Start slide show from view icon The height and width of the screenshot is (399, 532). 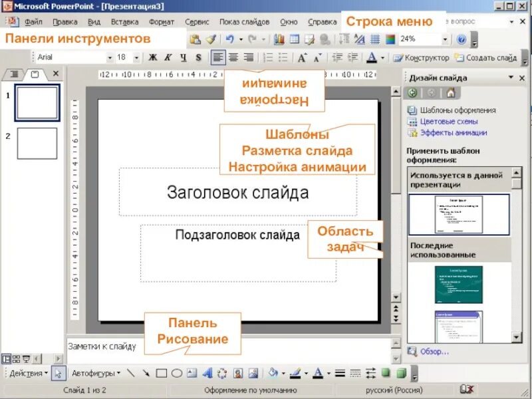[26, 358]
